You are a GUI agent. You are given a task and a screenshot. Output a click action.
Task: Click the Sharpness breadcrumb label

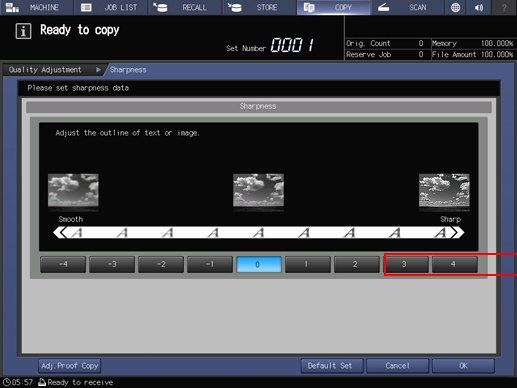point(128,70)
